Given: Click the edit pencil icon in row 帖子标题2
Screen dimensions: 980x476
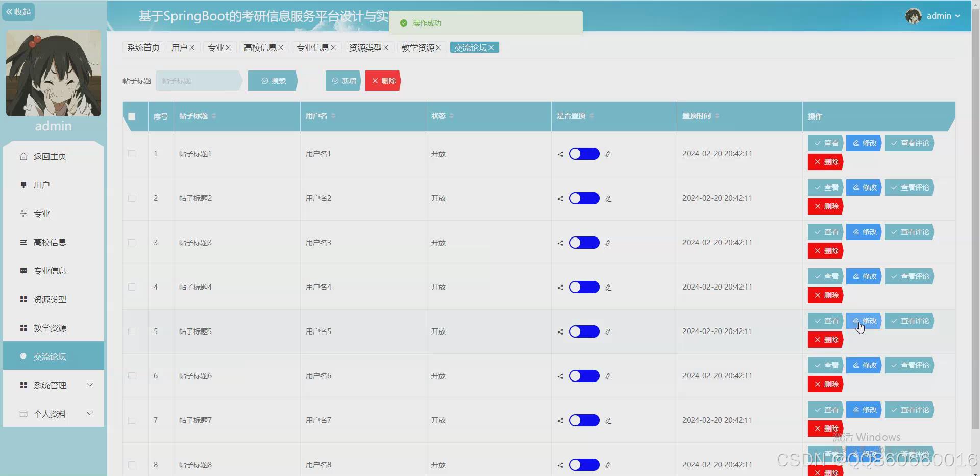Looking at the screenshot, I should tap(608, 199).
